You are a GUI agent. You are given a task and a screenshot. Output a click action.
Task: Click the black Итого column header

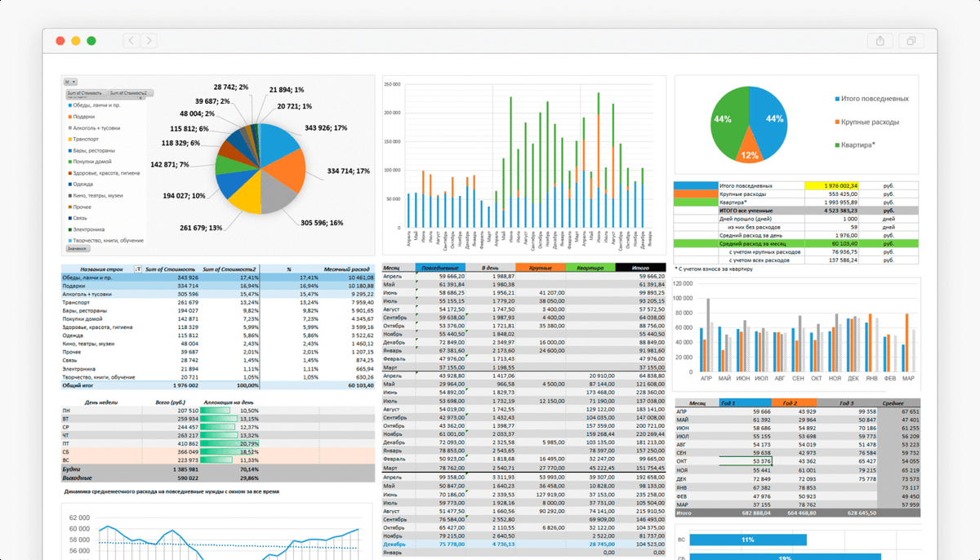tap(641, 268)
